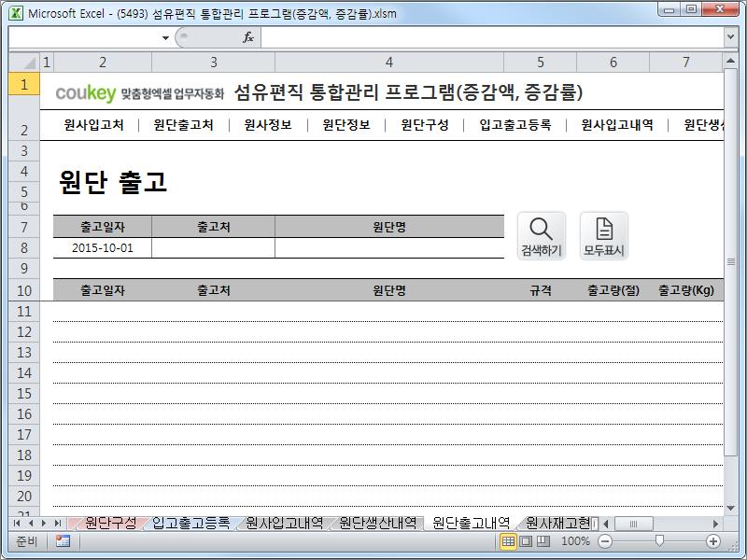The width and height of the screenshot is (747, 560).
Task: Click the 규격 column header
Action: [x=541, y=290]
